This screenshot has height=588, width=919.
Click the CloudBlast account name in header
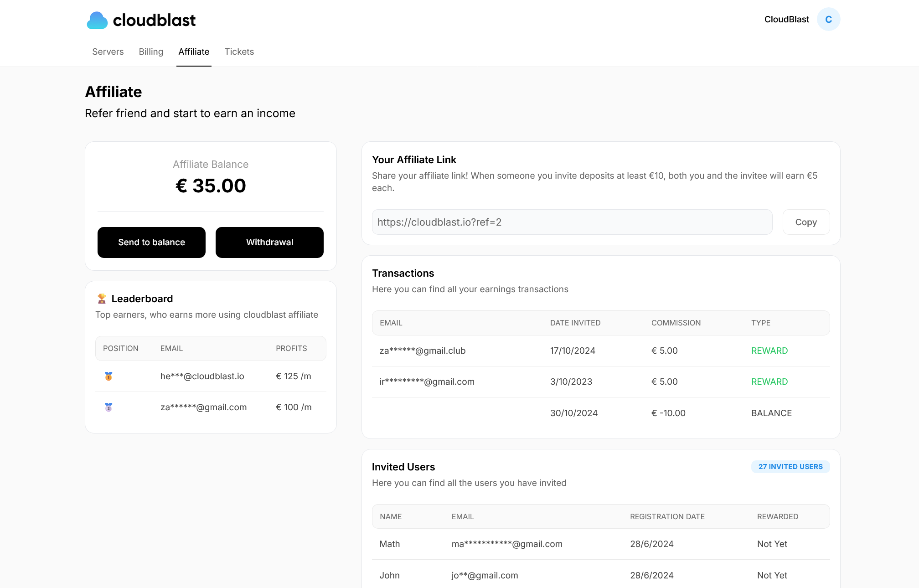click(x=786, y=20)
